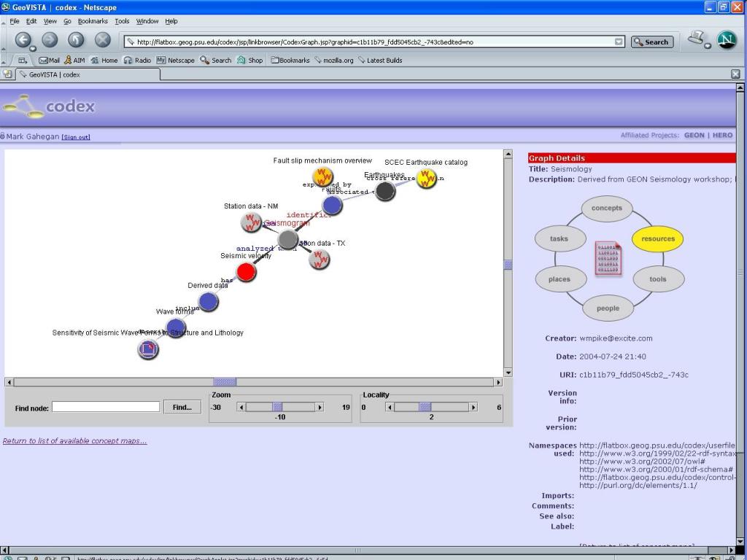Open the File menu

tap(15, 21)
